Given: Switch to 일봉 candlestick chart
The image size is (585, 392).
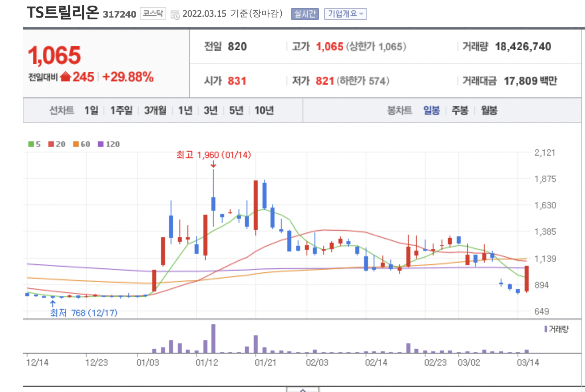Looking at the screenshot, I should [432, 110].
